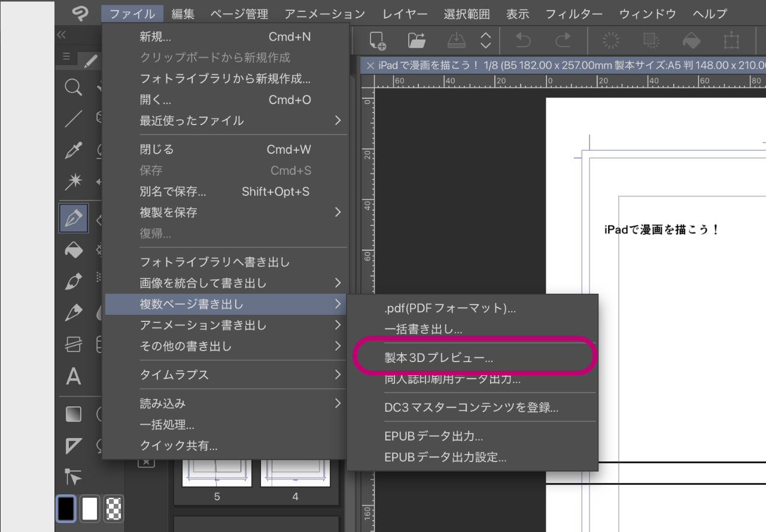Click .pdf(PDFフォーマット) export option
The width and height of the screenshot is (766, 532).
point(450,309)
